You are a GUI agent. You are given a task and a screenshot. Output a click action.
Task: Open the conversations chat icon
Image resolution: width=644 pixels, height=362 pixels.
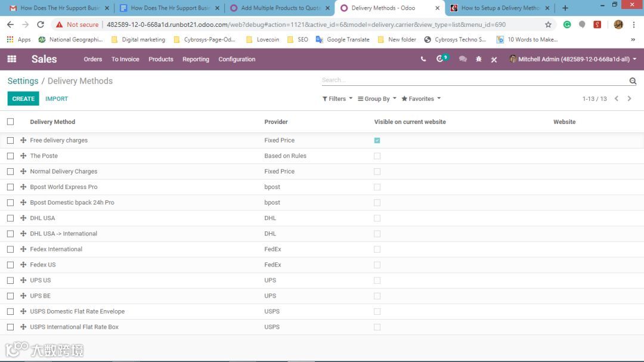pos(463,59)
